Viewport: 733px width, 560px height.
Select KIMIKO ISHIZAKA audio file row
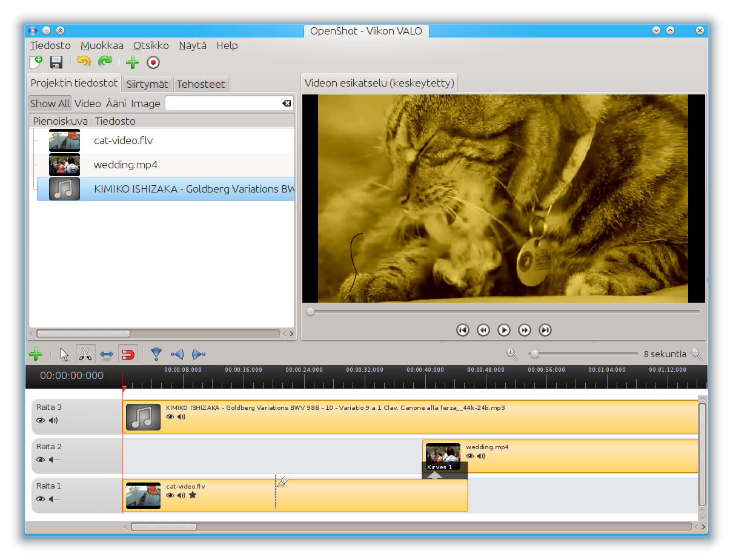166,189
